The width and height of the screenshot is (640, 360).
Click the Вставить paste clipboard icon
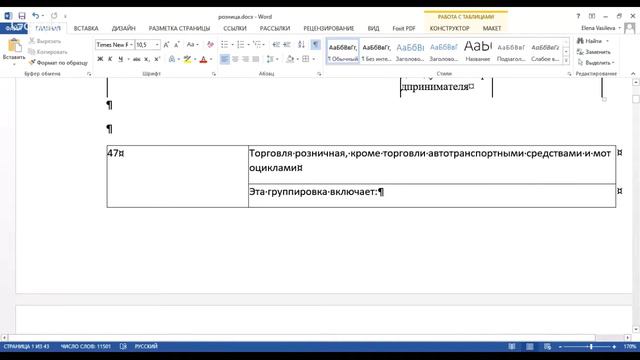pyautogui.click(x=14, y=46)
